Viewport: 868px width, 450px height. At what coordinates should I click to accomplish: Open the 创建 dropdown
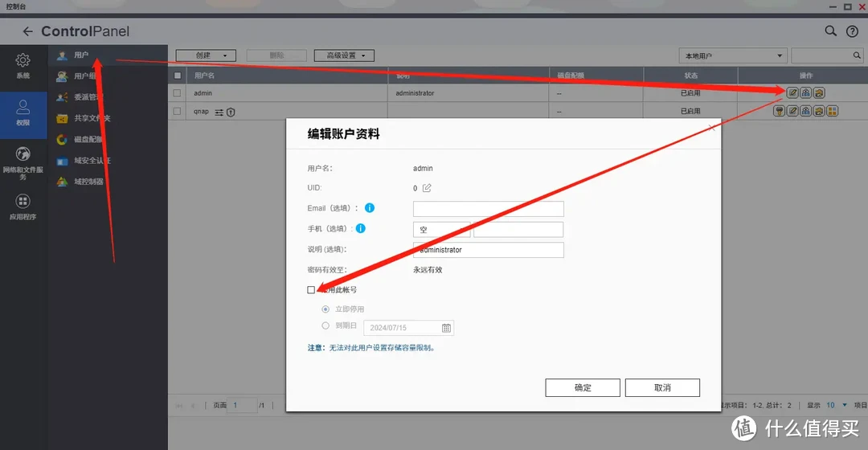(x=206, y=55)
